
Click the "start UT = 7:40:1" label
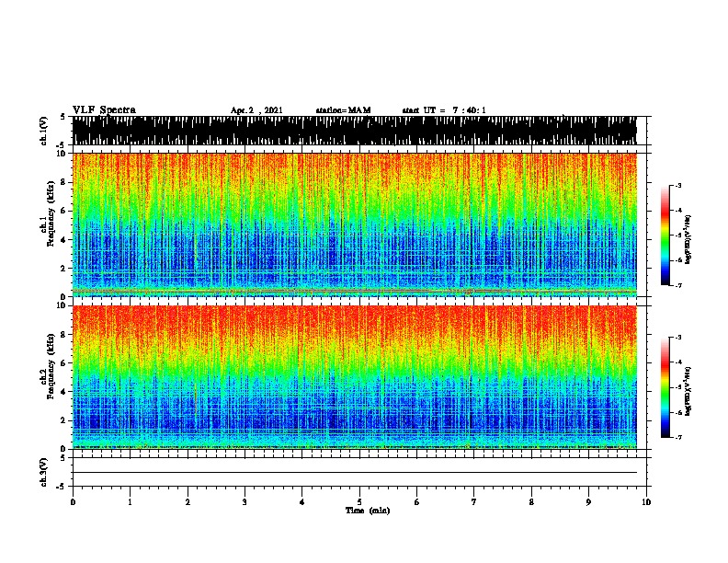[444, 110]
